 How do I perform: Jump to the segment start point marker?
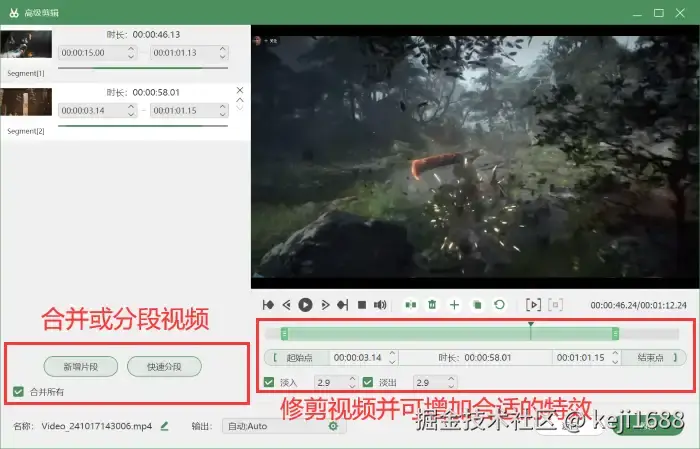[x=268, y=305]
